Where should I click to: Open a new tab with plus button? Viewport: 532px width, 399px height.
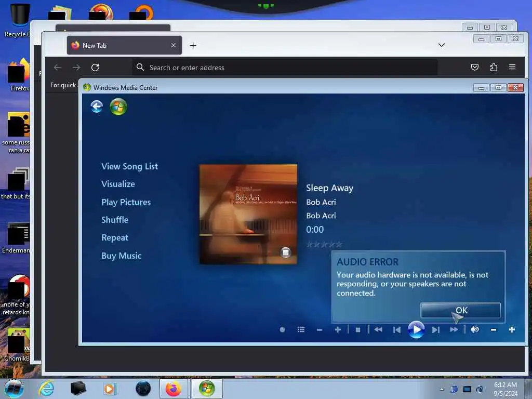[193, 46]
